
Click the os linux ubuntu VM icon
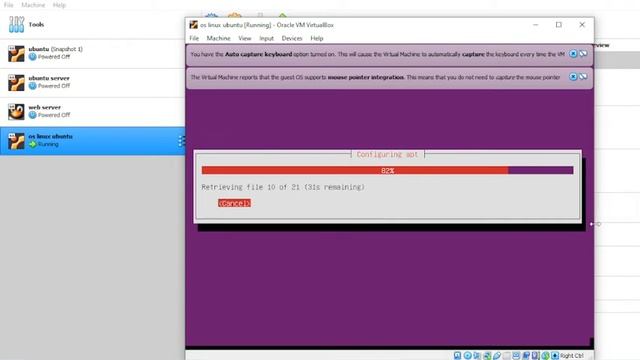tap(16, 141)
